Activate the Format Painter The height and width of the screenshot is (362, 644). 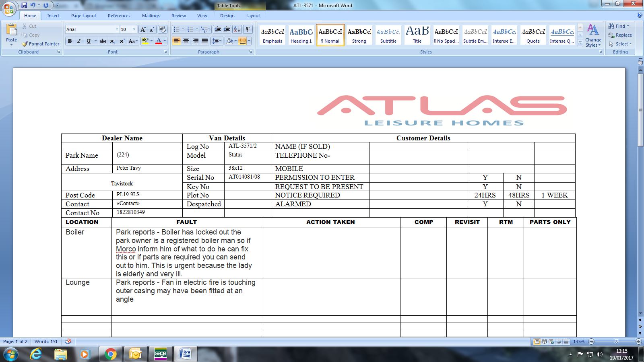pos(41,44)
